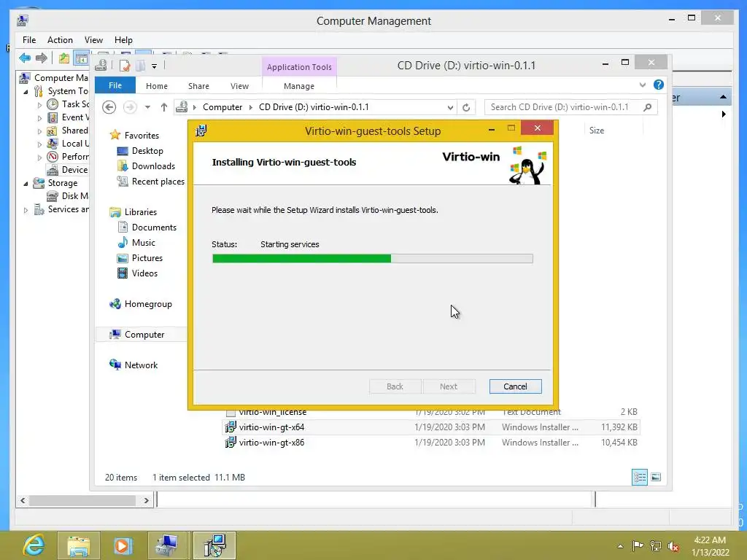747x560 pixels.
Task: Click the network tray icon
Action: 656,545
